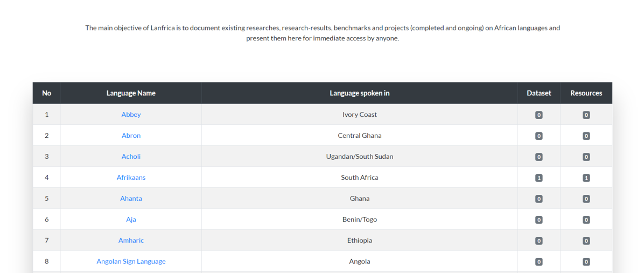Click the Aja resources count badge
Screen dimensions: 644x273
point(586,220)
